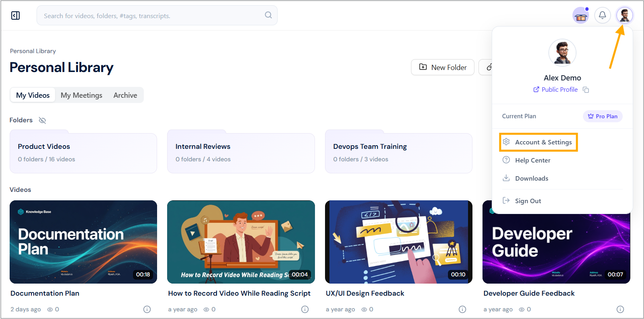Open the notifications bell

(602, 15)
